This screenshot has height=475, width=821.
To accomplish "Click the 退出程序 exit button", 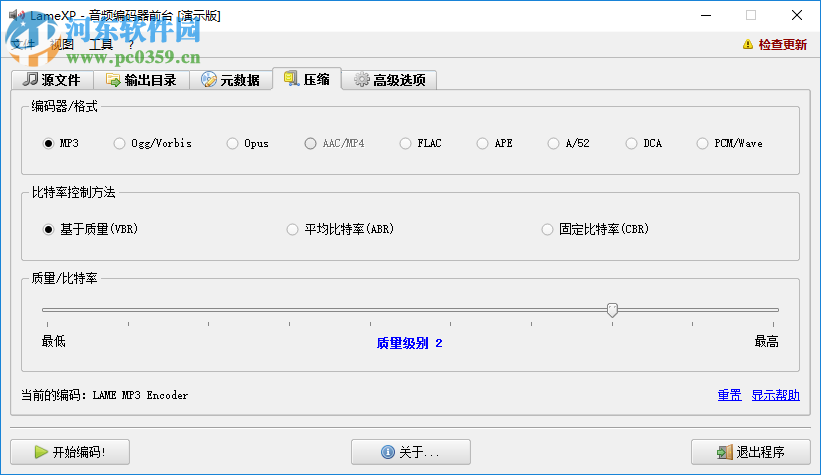I will pyautogui.click(x=750, y=452).
